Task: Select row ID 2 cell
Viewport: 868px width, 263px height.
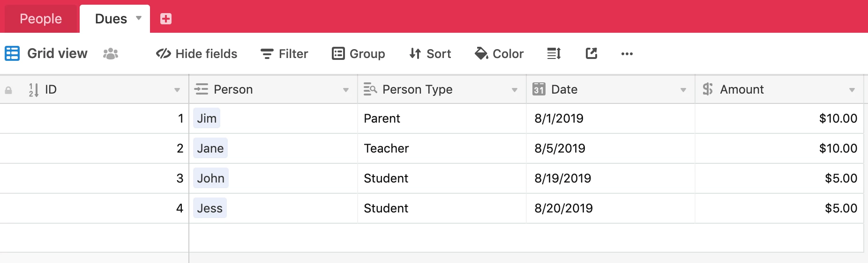Action: (x=94, y=148)
